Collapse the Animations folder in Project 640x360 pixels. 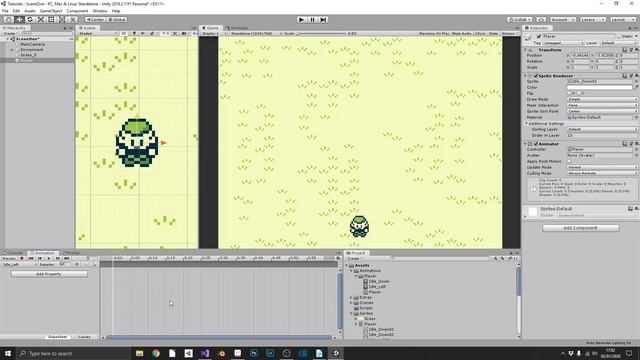pyautogui.click(x=351, y=271)
